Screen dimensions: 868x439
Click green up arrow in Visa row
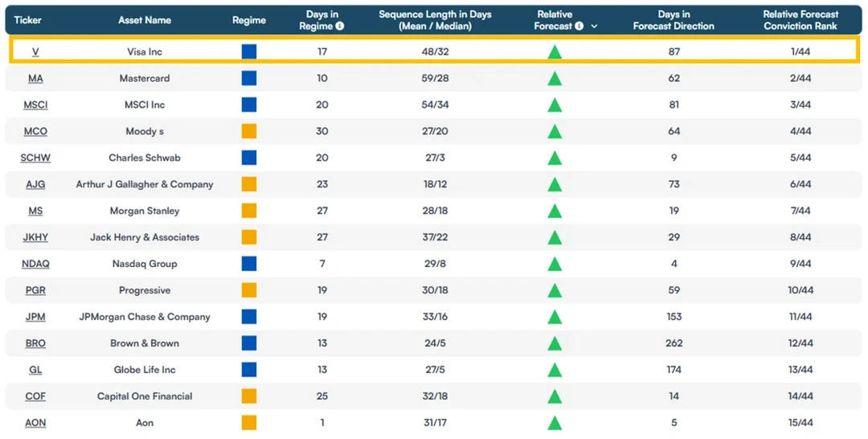point(555,52)
